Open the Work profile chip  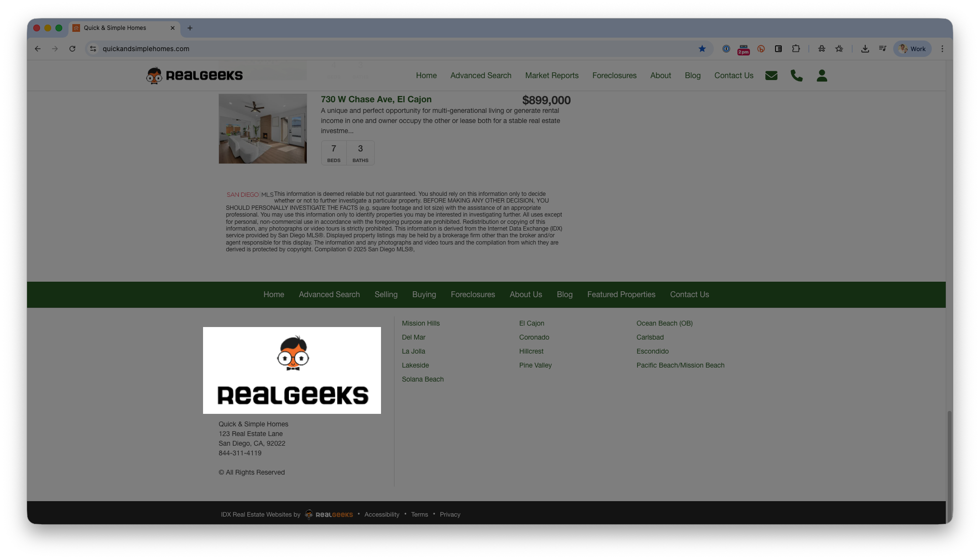point(912,49)
